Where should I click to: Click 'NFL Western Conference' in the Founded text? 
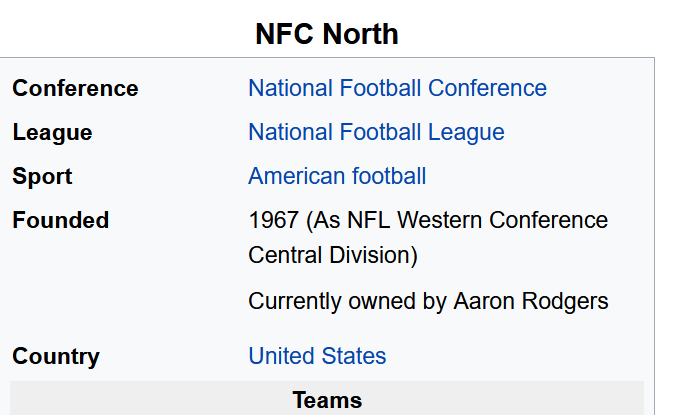pyautogui.click(x=477, y=220)
